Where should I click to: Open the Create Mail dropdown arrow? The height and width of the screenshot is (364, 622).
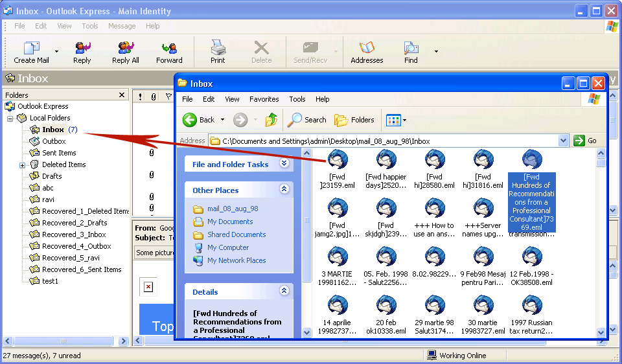click(x=56, y=51)
